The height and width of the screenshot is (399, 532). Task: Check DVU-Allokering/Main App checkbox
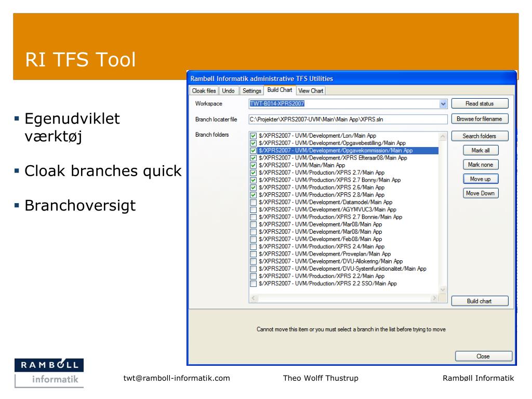tap(253, 262)
